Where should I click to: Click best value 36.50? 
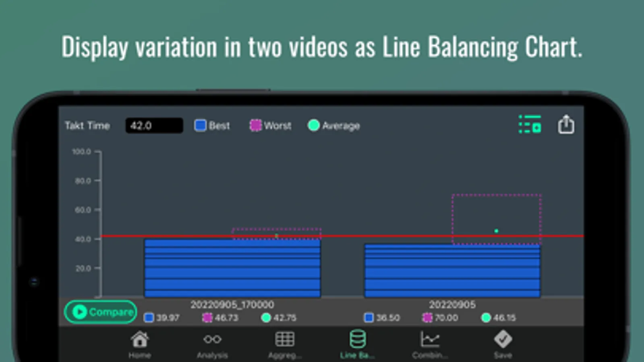pos(388,318)
